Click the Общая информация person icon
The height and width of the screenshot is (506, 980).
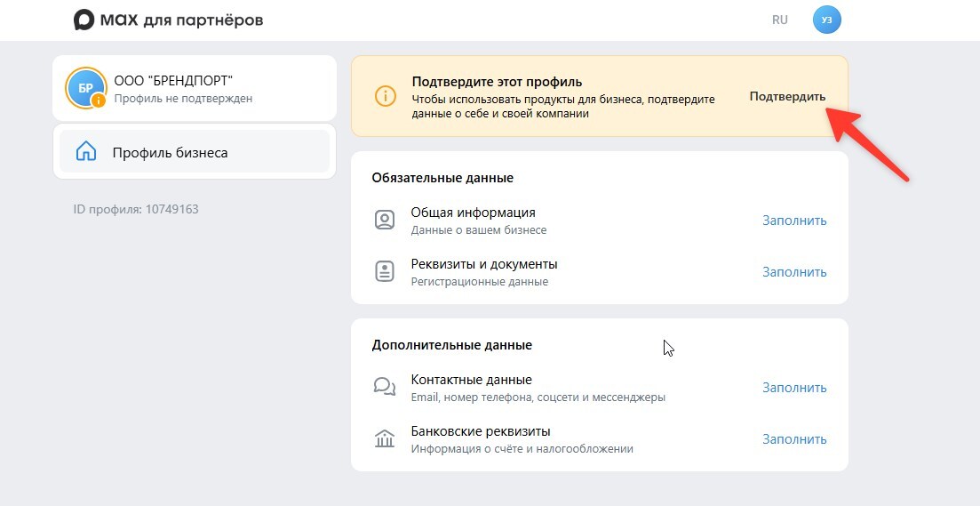(x=385, y=221)
